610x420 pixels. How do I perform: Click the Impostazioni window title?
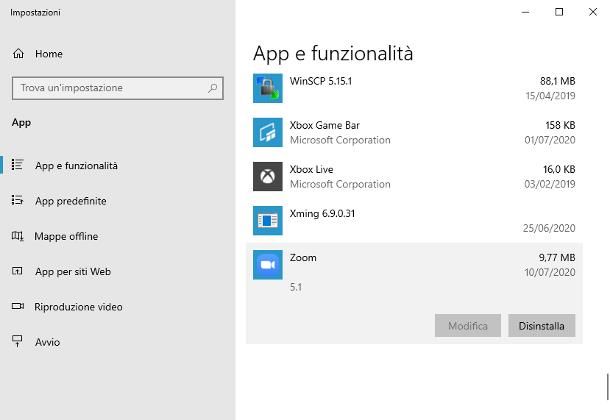[35, 12]
